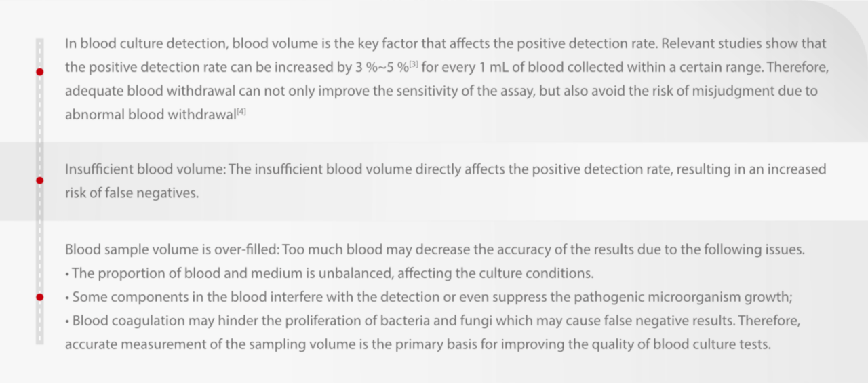Open citation [4] after abnormal blood withdrawal
868x383 pixels.
coord(241,112)
